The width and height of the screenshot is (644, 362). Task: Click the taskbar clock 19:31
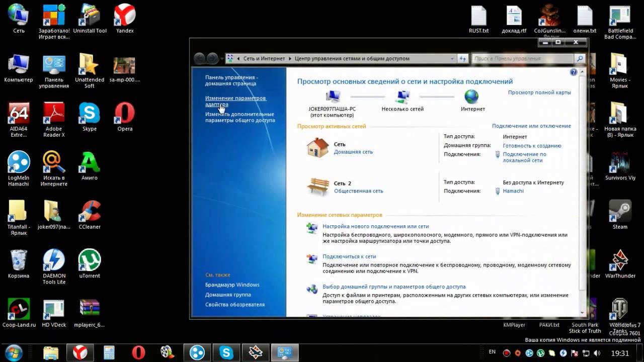pyautogui.click(x=620, y=353)
